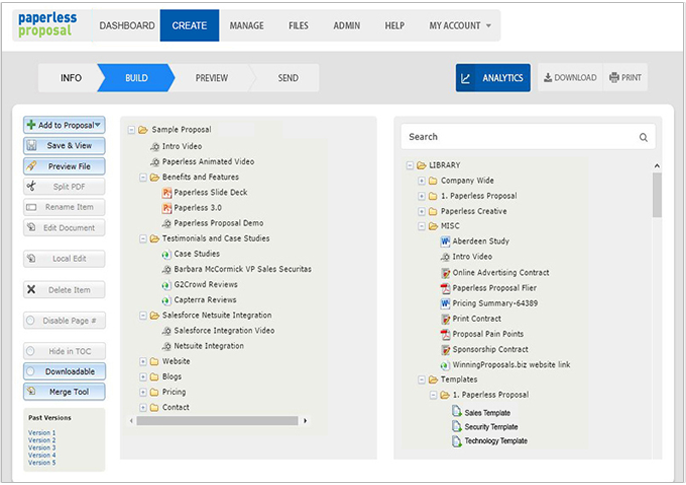Screen dimensions: 686x485
Task: Open the Version 5 past version link
Action: coord(42,462)
